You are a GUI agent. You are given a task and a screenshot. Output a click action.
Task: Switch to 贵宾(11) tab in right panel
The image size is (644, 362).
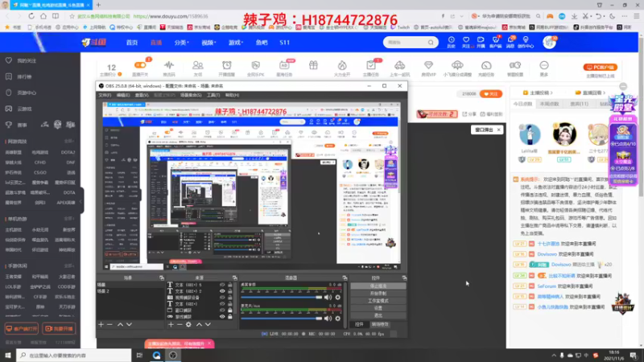[x=579, y=104]
